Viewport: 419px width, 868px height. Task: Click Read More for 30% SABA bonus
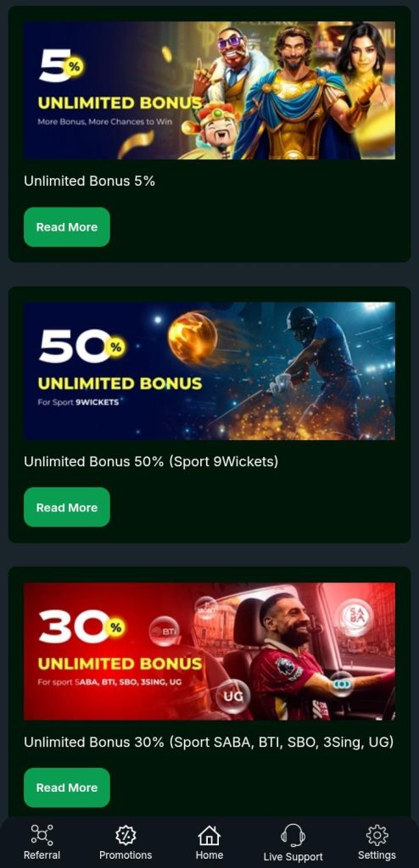click(66, 787)
